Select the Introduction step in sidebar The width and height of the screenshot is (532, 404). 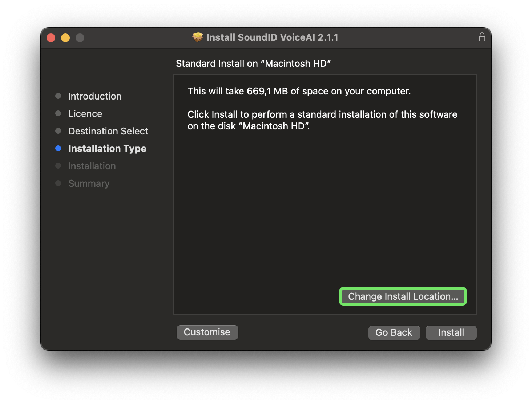click(95, 96)
